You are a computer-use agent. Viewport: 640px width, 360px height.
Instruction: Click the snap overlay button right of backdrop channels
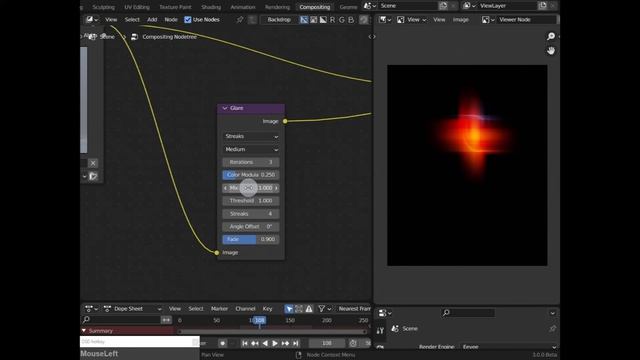363,20
